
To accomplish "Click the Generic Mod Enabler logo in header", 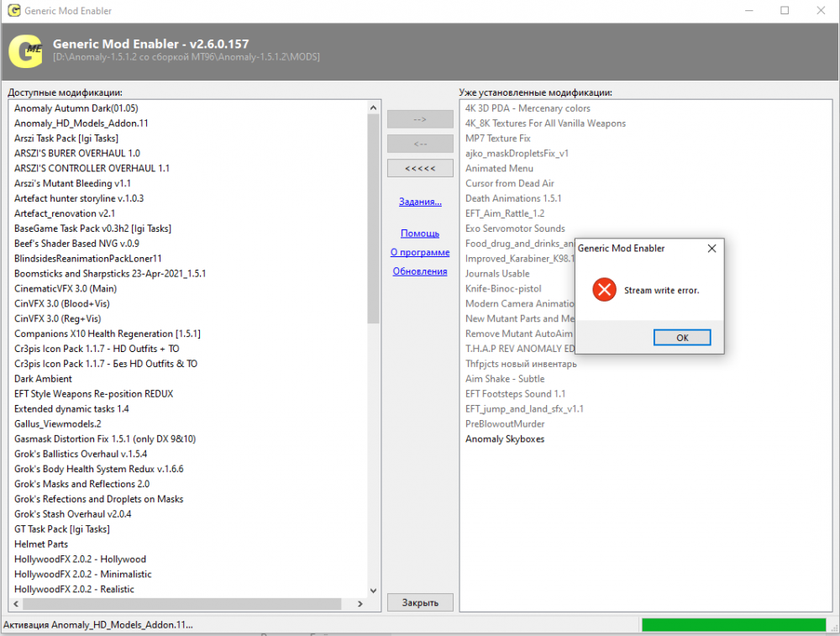I will (x=26, y=51).
